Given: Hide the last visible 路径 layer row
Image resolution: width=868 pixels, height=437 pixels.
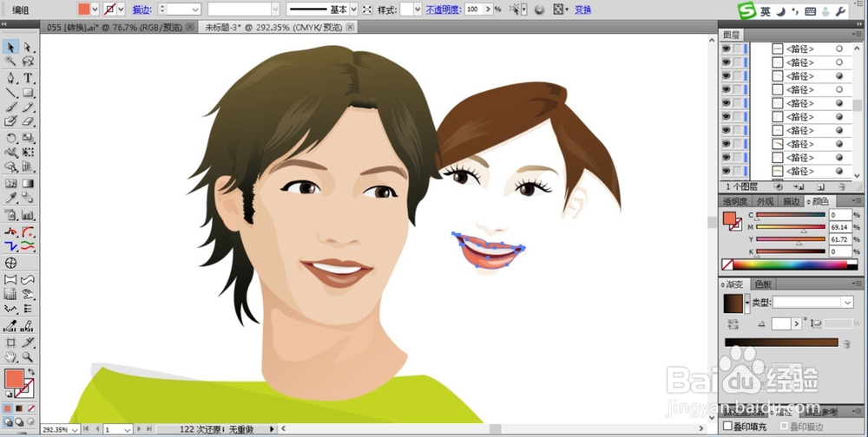Looking at the screenshot, I should [726, 171].
